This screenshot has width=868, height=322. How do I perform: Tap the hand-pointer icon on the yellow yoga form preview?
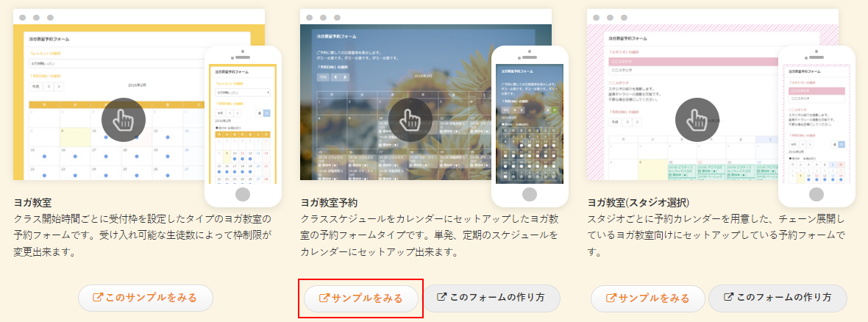[x=124, y=120]
